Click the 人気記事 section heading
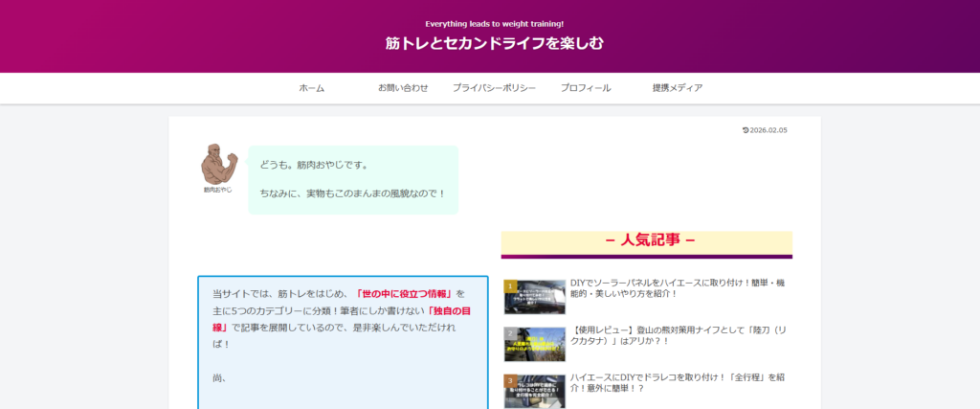This screenshot has height=409, width=980. (647, 240)
